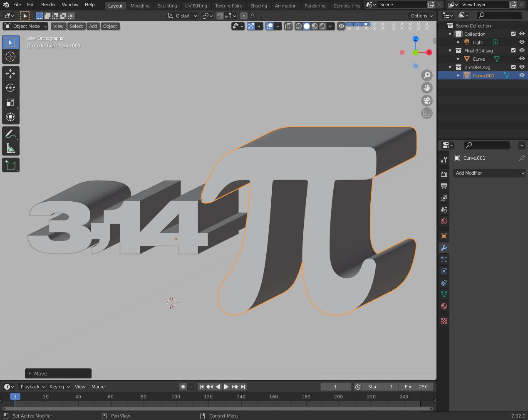Open Object Data curve properties tab

pos(444,294)
